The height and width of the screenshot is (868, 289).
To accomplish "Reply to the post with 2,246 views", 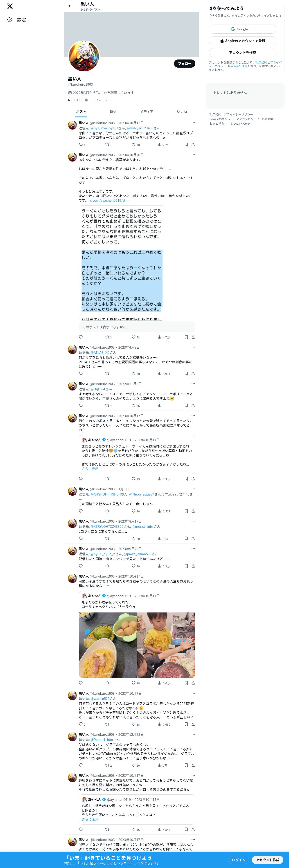I will (x=82, y=145).
